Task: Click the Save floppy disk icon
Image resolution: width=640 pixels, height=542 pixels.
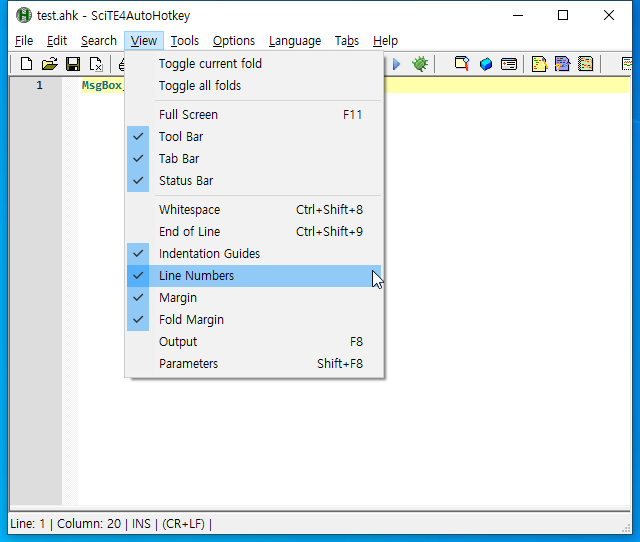Action: coord(73,64)
